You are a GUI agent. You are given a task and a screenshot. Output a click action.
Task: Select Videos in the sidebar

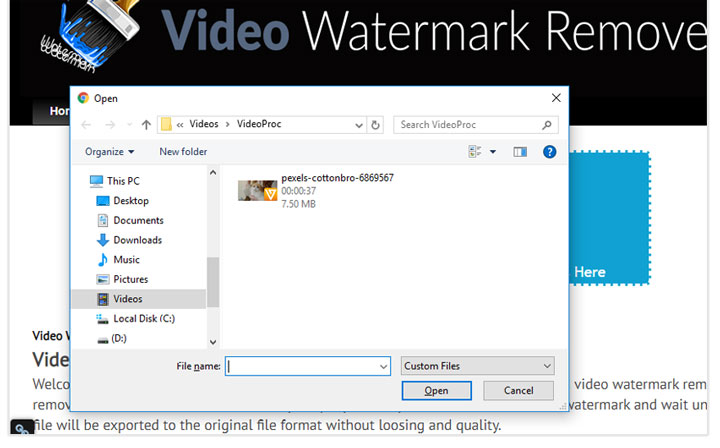tap(139, 299)
